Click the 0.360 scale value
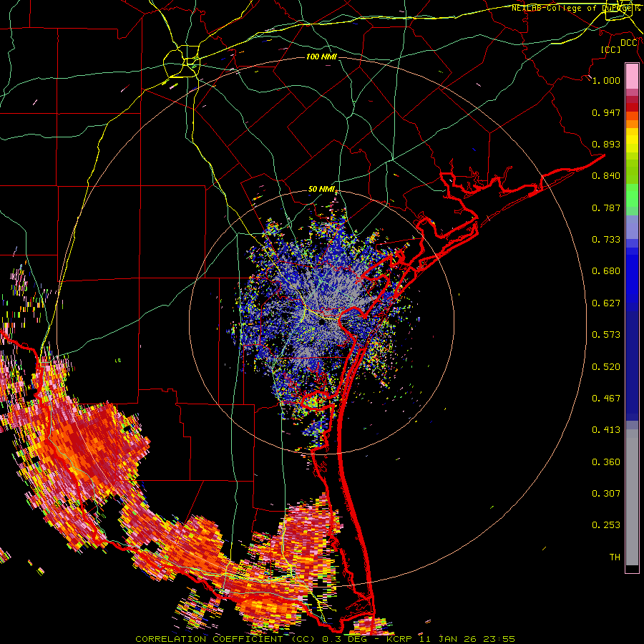Image resolution: width=644 pixels, height=644 pixels. [x=606, y=462]
